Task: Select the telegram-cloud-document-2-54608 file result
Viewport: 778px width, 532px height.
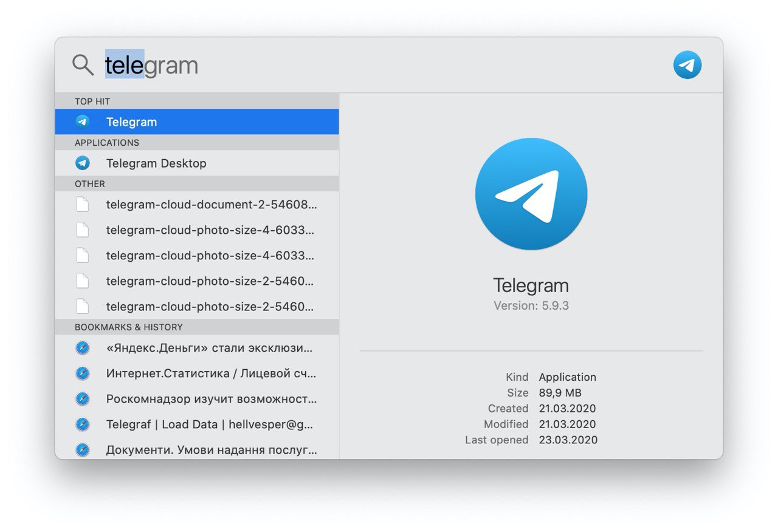Action: pos(197,205)
